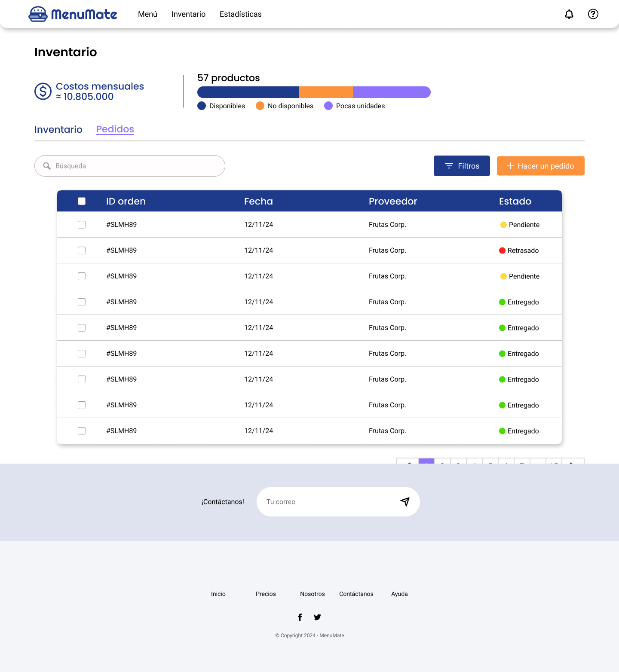Click the MenuMate burger logo
This screenshot has height=672, width=619.
click(x=38, y=14)
